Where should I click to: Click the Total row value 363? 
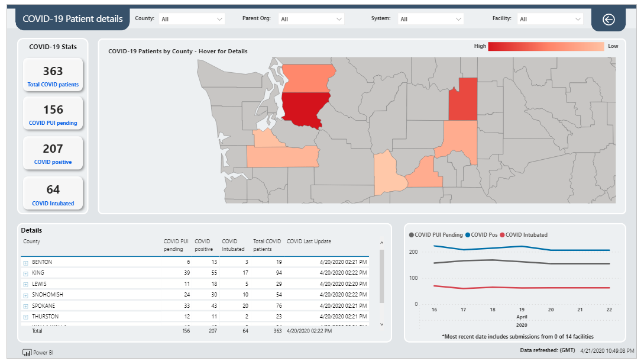pyautogui.click(x=277, y=331)
